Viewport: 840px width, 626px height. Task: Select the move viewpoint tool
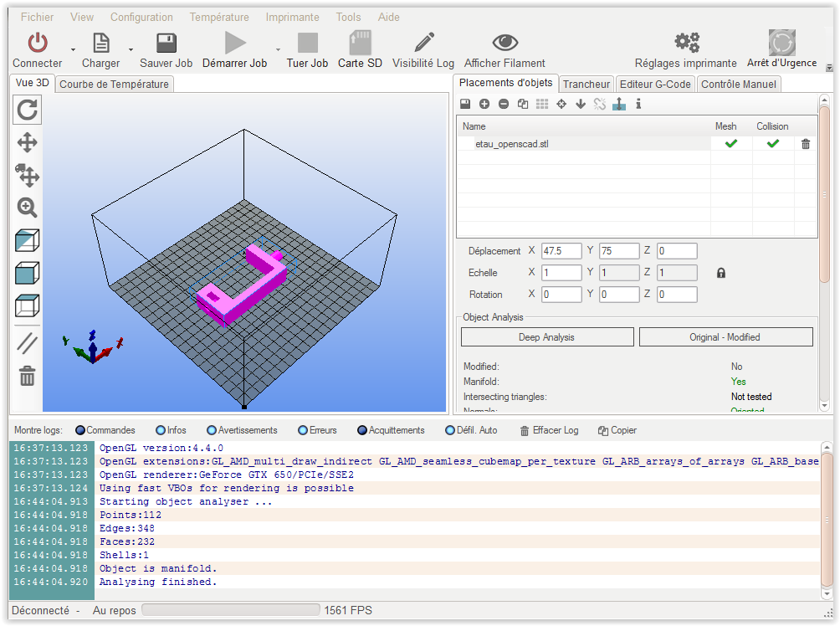28,143
